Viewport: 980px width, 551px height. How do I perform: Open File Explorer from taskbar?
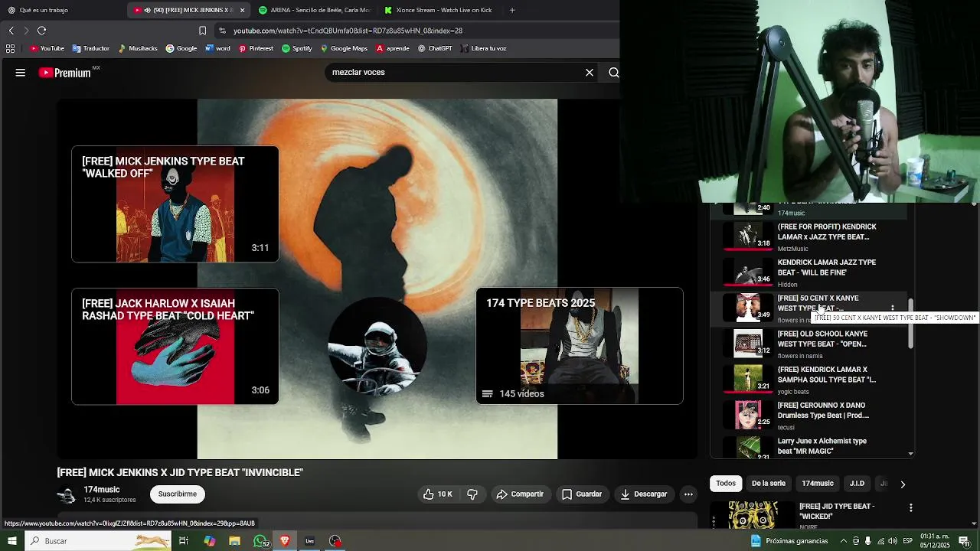coord(235,541)
